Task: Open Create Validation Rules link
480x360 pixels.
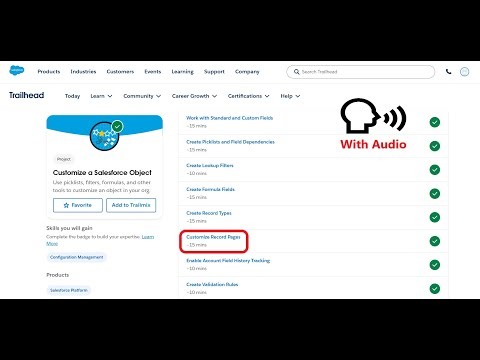Action: [x=212, y=284]
